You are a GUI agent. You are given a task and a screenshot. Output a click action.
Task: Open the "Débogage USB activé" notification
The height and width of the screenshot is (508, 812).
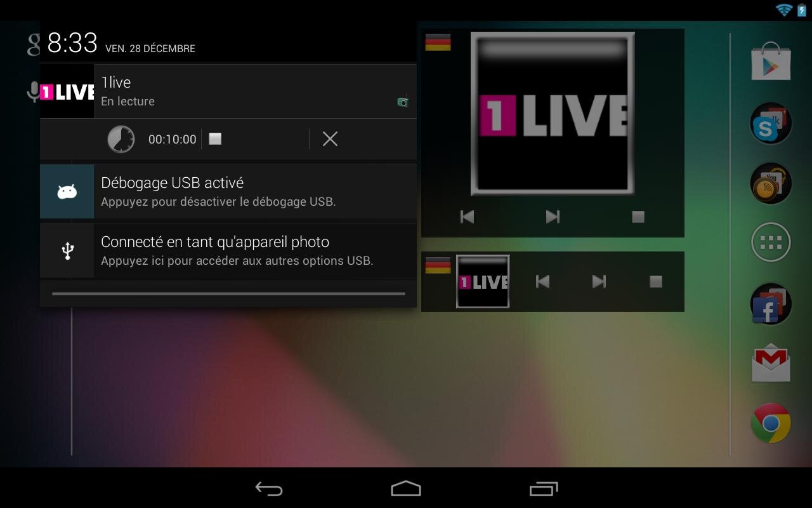[228, 192]
